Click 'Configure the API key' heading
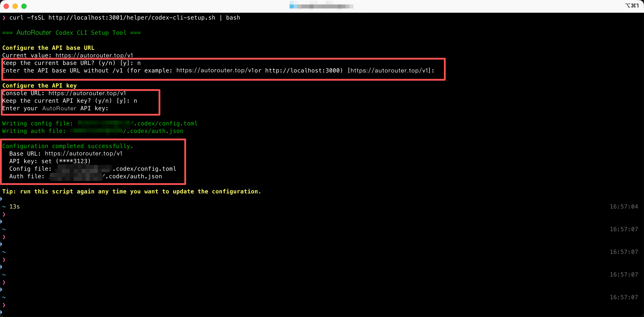Image resolution: width=644 pixels, height=317 pixels. pos(40,86)
